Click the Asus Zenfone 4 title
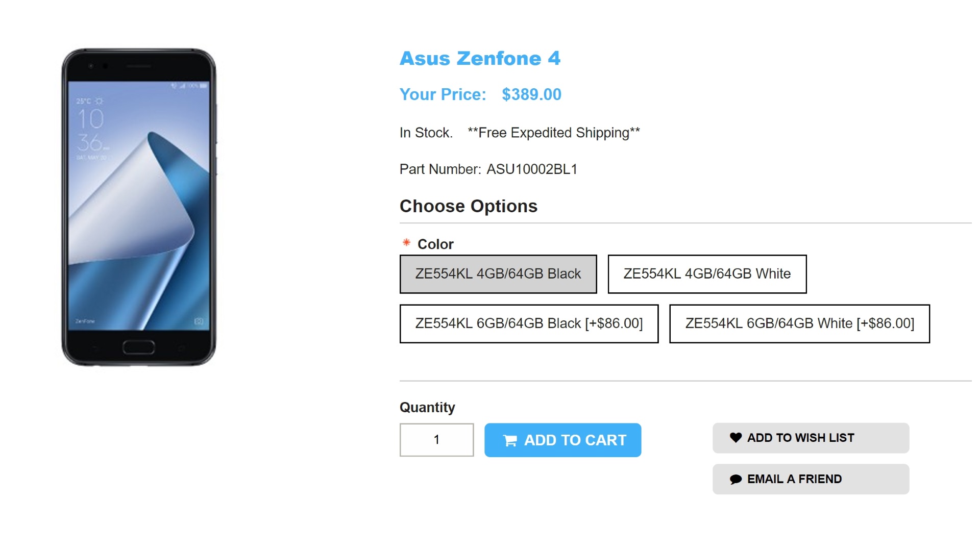Image resolution: width=980 pixels, height=551 pixels. coord(480,59)
